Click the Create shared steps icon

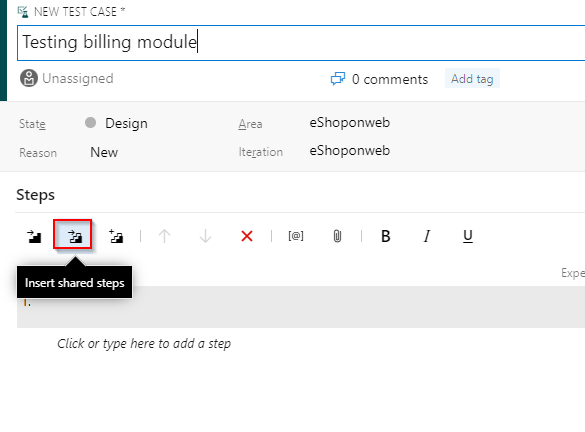click(116, 236)
